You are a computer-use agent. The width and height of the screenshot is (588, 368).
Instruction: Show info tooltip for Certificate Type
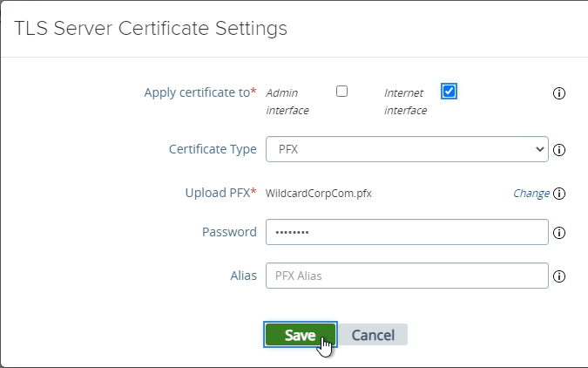click(x=559, y=150)
